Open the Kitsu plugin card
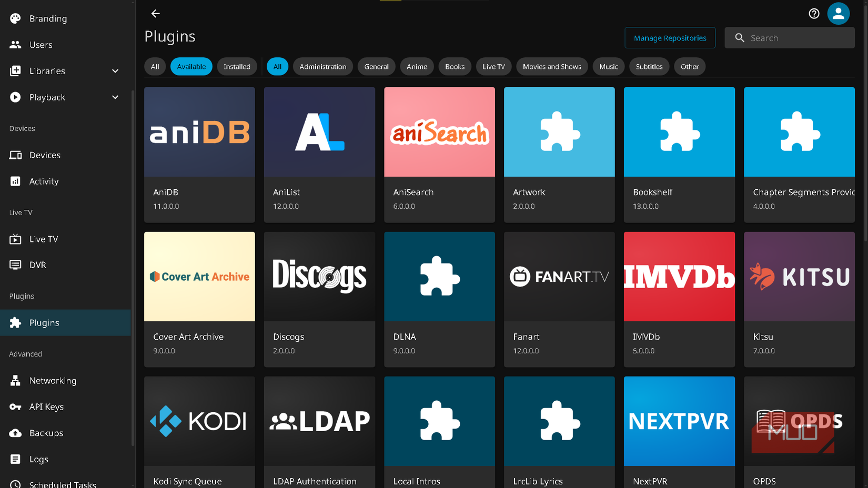Image resolution: width=868 pixels, height=488 pixels. 800,300
